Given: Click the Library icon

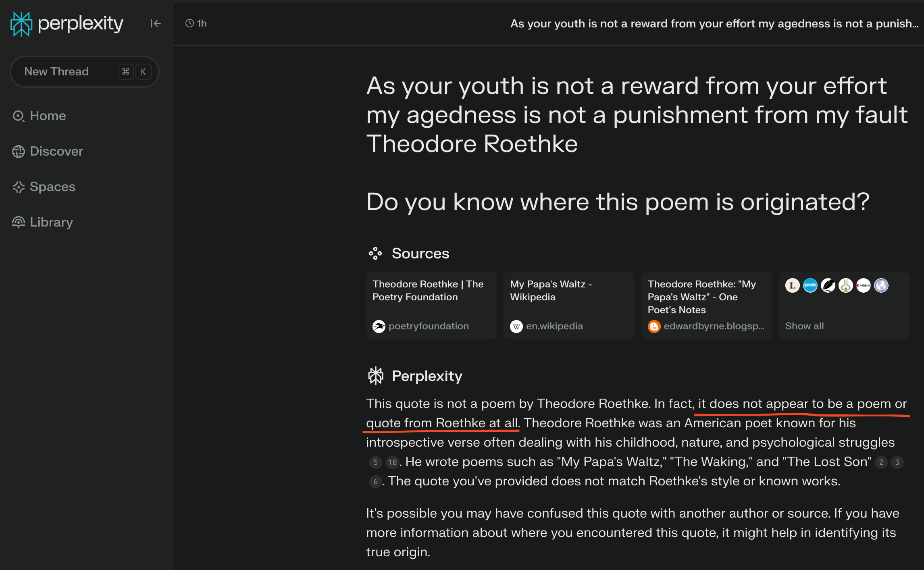Looking at the screenshot, I should point(19,223).
